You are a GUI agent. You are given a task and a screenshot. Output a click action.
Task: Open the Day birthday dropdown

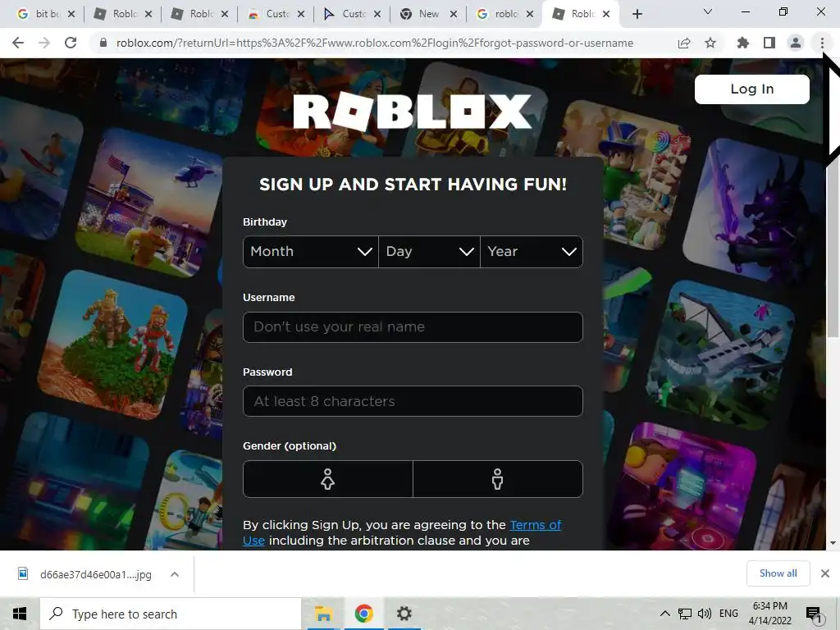(429, 251)
